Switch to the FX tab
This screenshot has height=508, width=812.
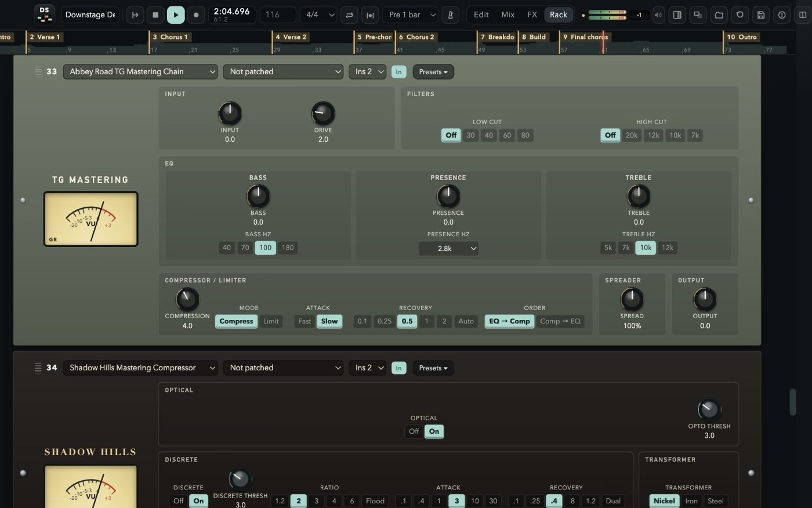click(x=532, y=15)
